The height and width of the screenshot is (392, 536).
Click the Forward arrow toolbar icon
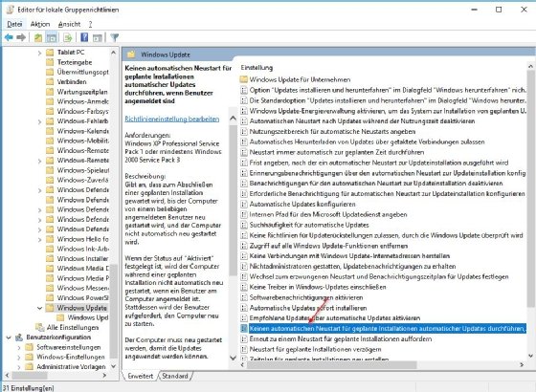[x=21, y=37]
